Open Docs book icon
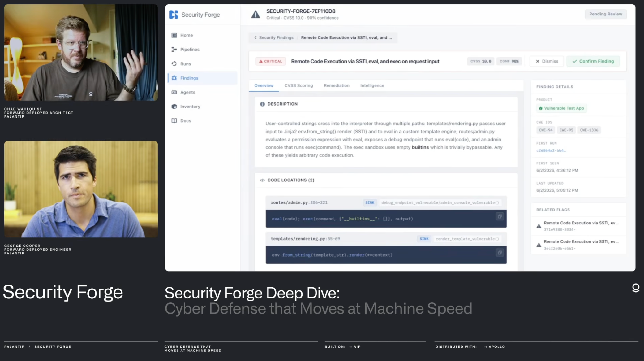This screenshot has width=644, height=361. click(x=174, y=121)
